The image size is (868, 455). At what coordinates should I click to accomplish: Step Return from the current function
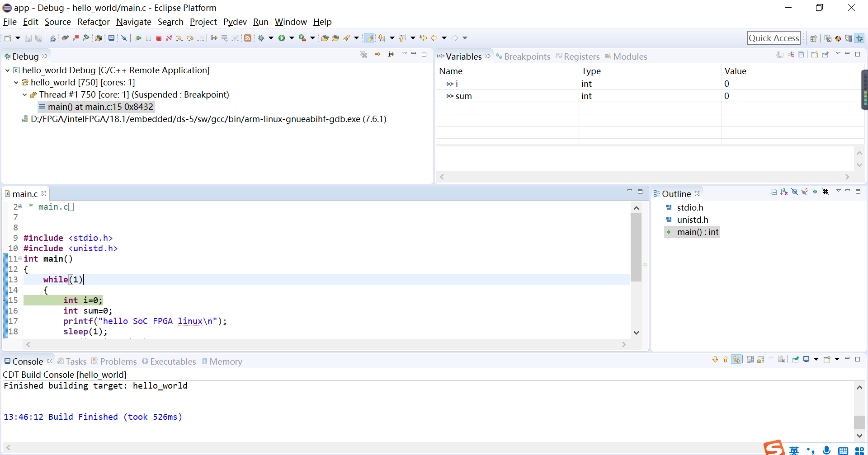(x=201, y=38)
